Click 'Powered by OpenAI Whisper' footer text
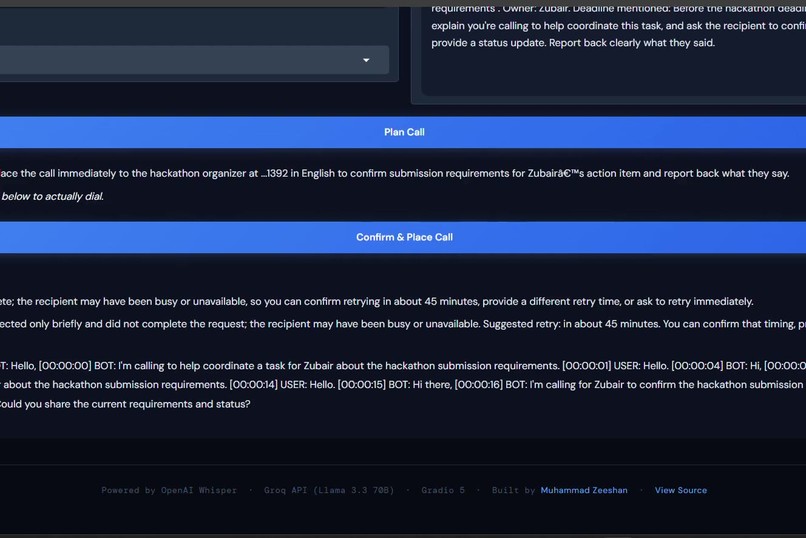The width and height of the screenshot is (806, 538). coord(169,490)
